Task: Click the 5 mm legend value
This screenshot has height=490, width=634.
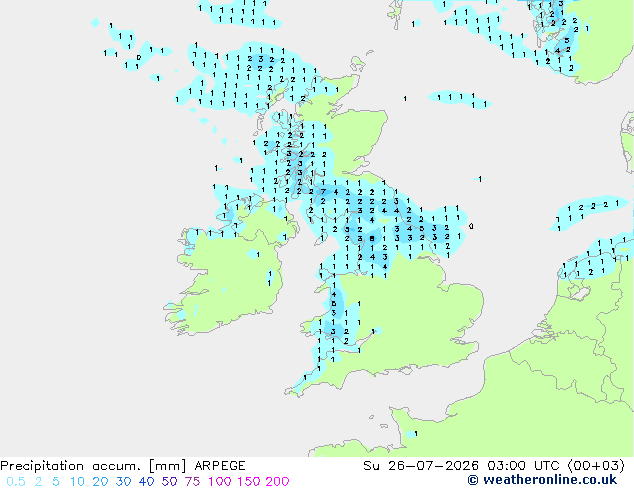Action: [56, 482]
